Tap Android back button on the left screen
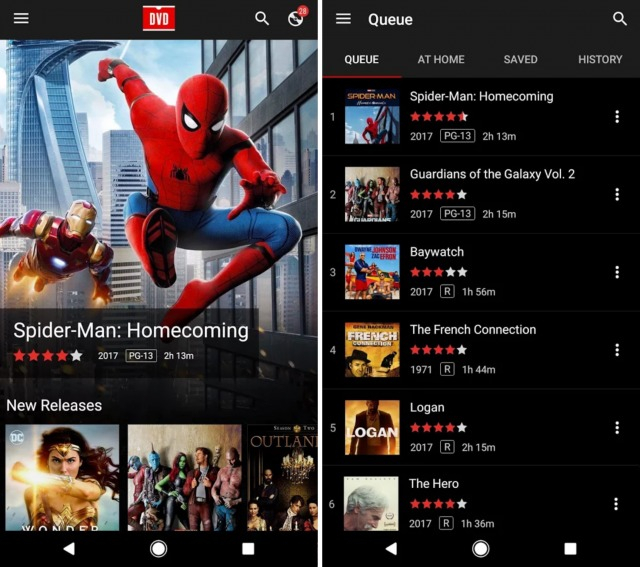Viewport: 640px width, 567px height. click(x=69, y=549)
